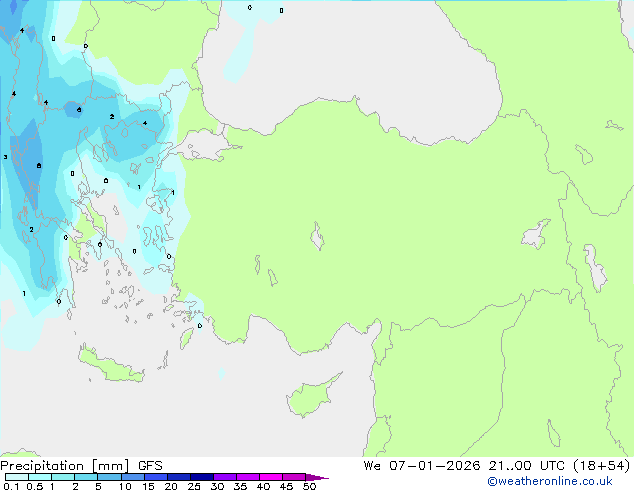
Task: Click the '20' legend scale label
Action: click(x=171, y=486)
